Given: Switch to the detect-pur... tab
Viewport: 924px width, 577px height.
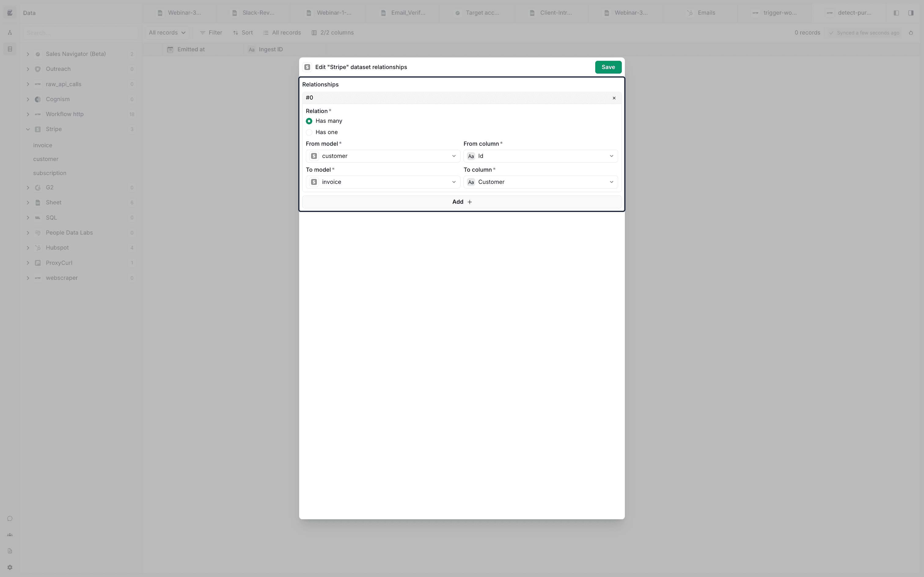Looking at the screenshot, I should pyautogui.click(x=849, y=13).
